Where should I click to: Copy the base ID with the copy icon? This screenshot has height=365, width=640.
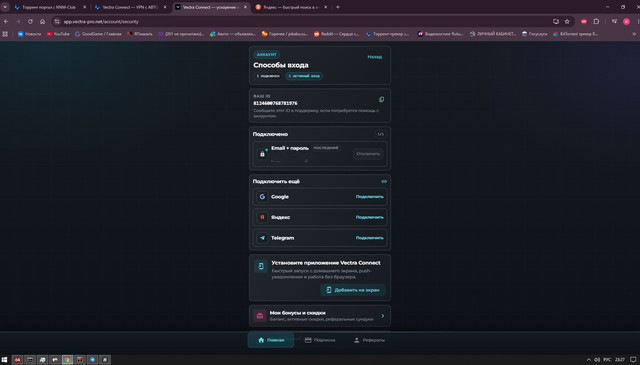click(x=381, y=100)
